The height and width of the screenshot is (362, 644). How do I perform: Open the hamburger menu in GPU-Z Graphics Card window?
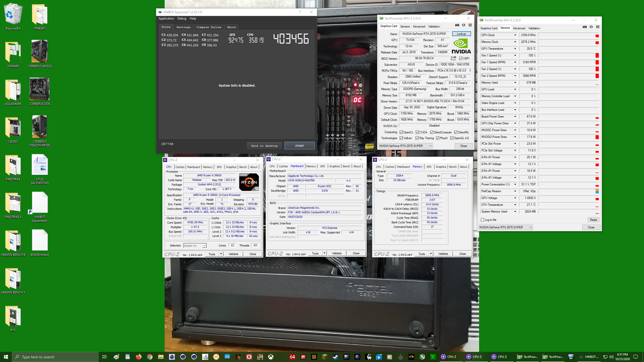[470, 25]
